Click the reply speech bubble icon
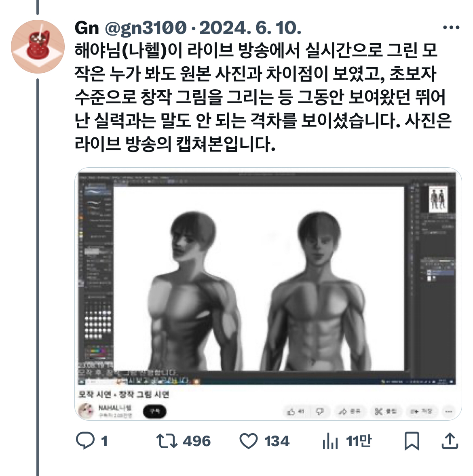Screen dimensions: 473x476 (x=85, y=441)
